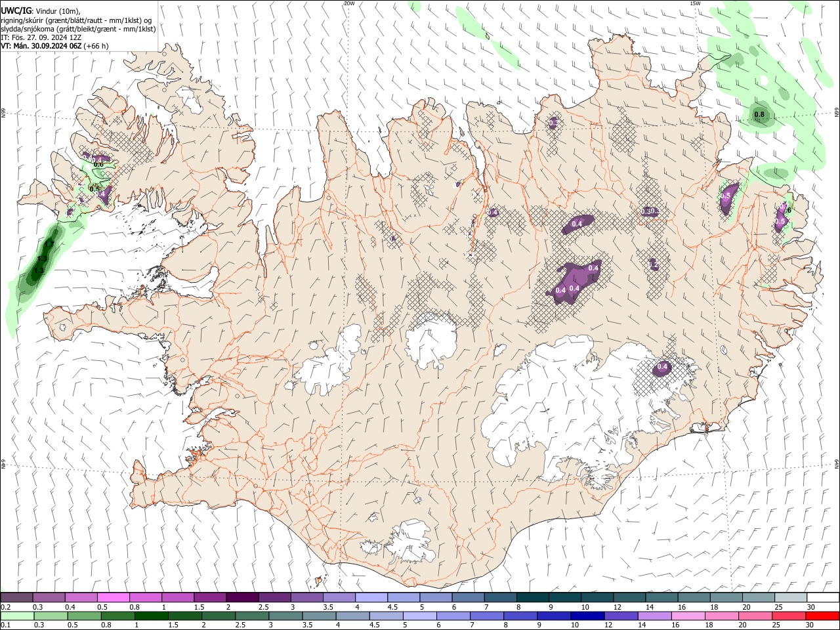Click the '0.30' precipitation value on the map
Screen dimensions: 840x630
click(x=649, y=211)
